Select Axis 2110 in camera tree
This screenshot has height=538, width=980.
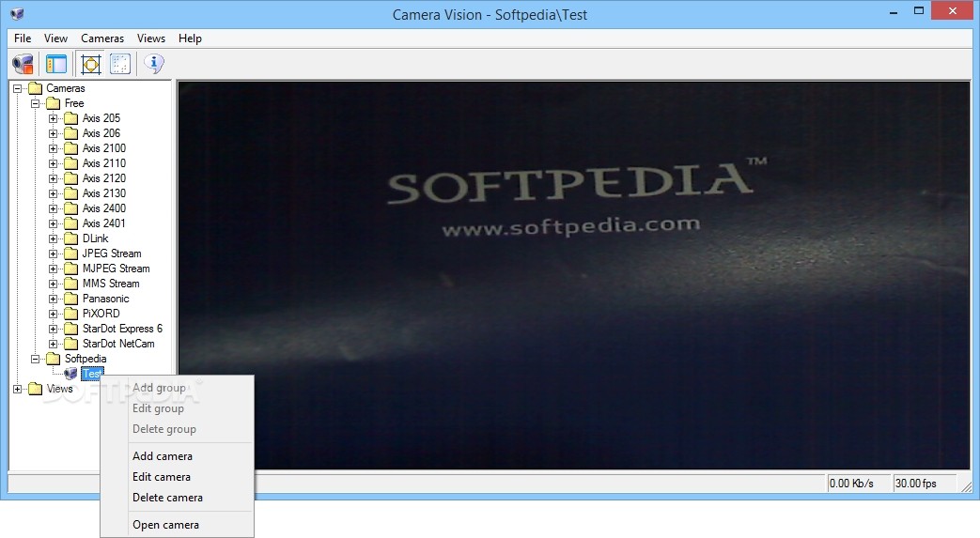click(103, 163)
